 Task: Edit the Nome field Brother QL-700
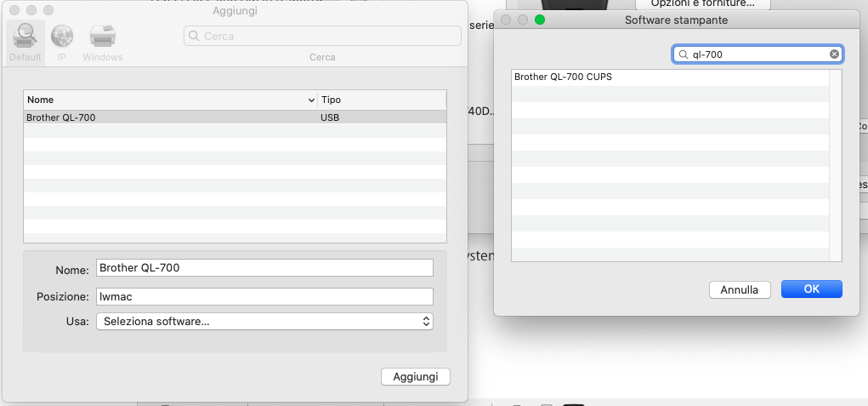coord(264,267)
